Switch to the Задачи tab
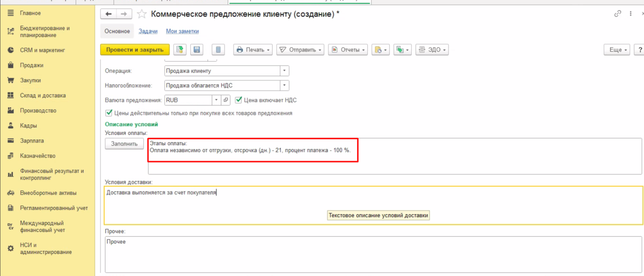The width and height of the screenshot is (644, 276). pos(148,31)
